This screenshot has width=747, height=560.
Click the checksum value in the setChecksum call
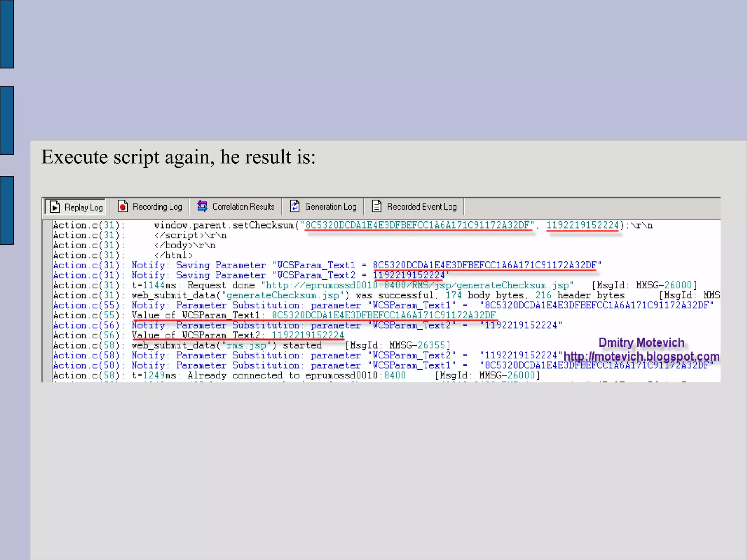pyautogui.click(x=417, y=225)
